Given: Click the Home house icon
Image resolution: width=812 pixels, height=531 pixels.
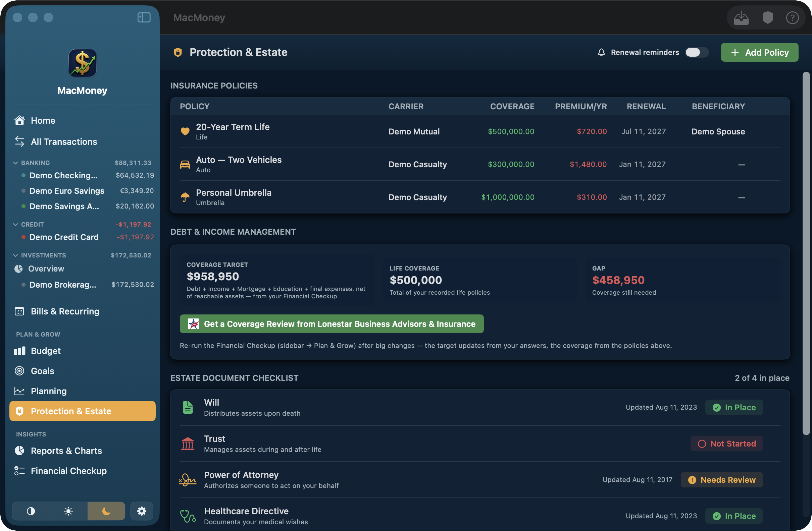Looking at the screenshot, I should (x=19, y=120).
